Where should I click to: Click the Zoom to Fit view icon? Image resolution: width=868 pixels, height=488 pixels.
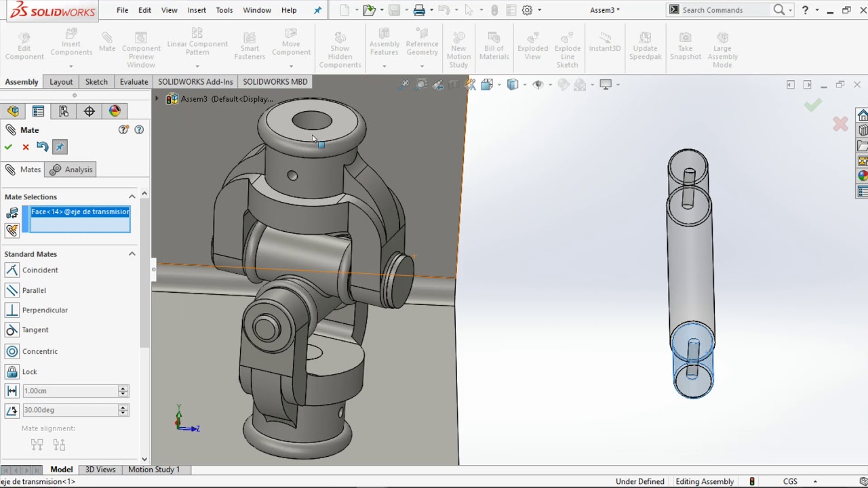(404, 85)
